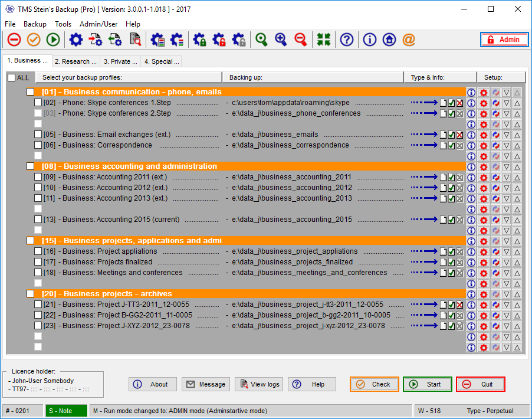Switch to the 2. Research tab
The image size is (532, 419).
pyautogui.click(x=75, y=61)
